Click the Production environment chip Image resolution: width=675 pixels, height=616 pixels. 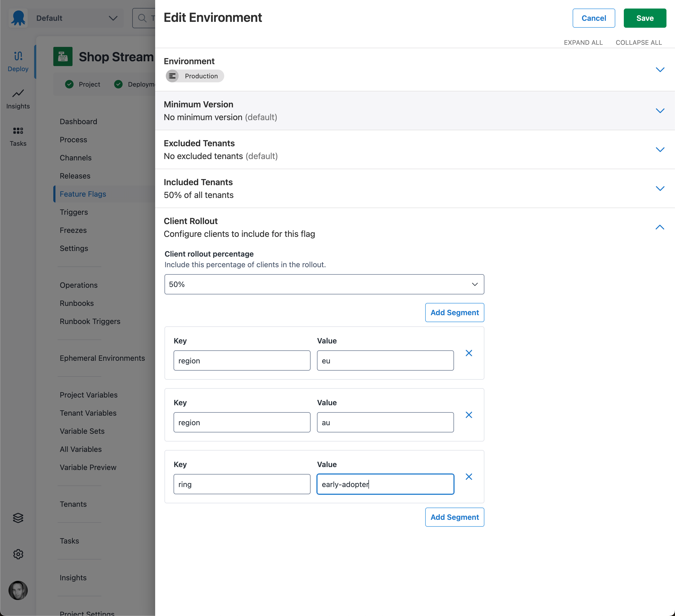pyautogui.click(x=195, y=76)
